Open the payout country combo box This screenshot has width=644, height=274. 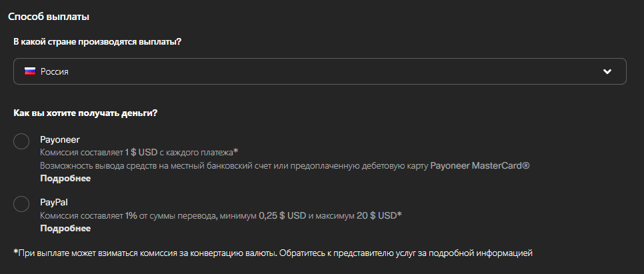319,71
